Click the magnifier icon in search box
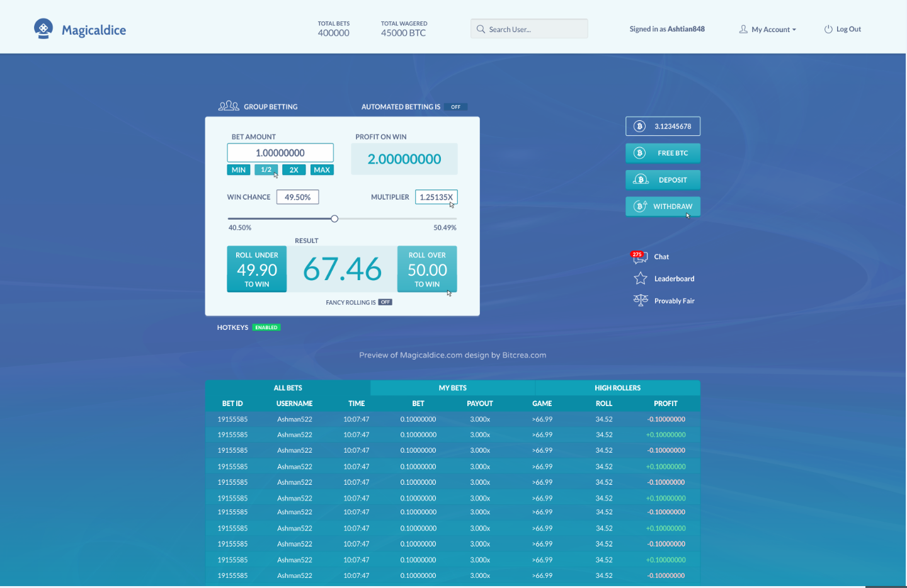 click(x=481, y=29)
